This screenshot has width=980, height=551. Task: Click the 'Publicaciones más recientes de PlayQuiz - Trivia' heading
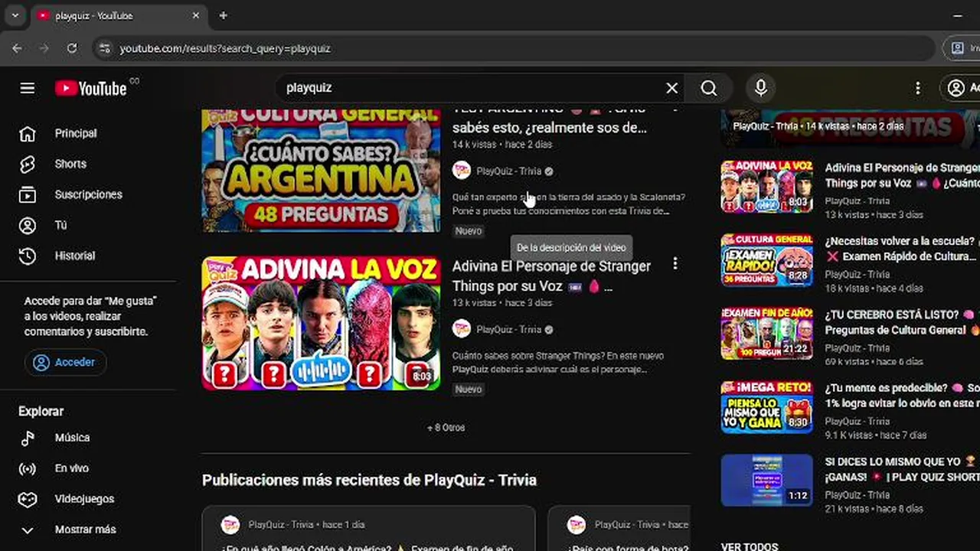tap(369, 480)
